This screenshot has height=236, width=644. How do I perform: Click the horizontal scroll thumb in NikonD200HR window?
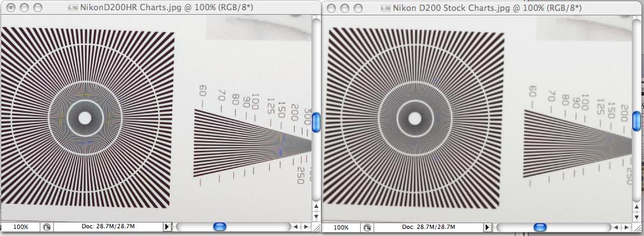tap(220, 226)
